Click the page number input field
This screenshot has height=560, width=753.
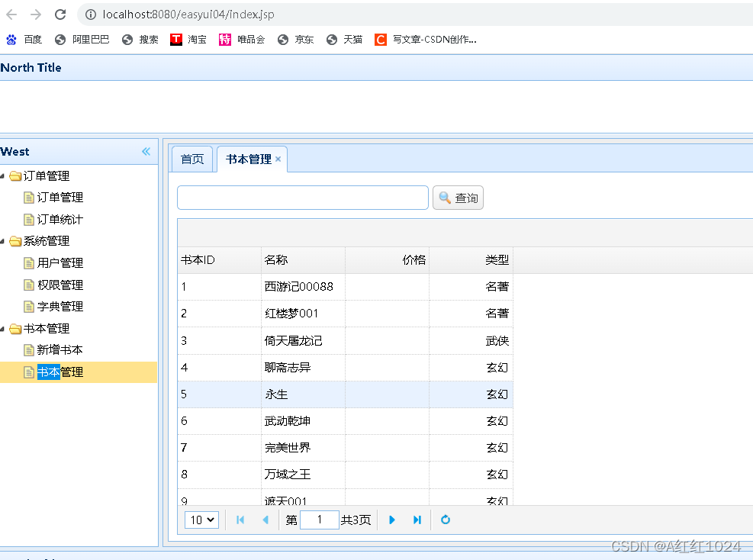(319, 520)
